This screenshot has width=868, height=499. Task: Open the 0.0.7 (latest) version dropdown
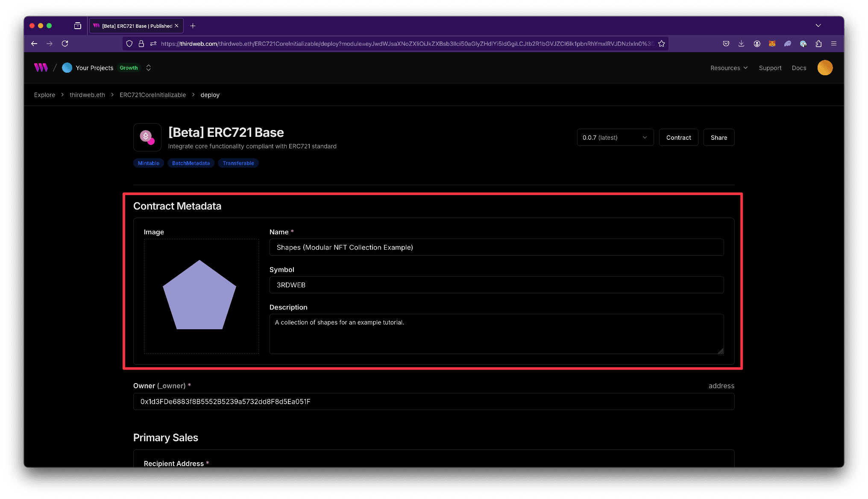click(x=615, y=137)
